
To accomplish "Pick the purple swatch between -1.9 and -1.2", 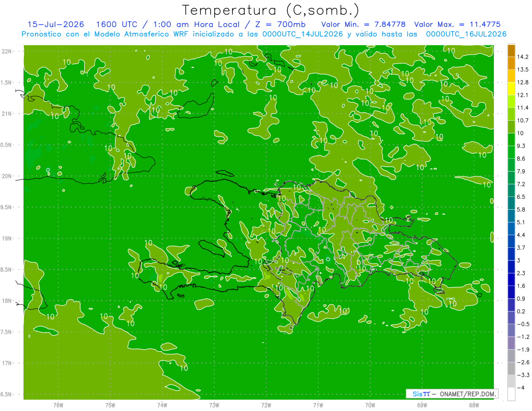I will point(511,343).
